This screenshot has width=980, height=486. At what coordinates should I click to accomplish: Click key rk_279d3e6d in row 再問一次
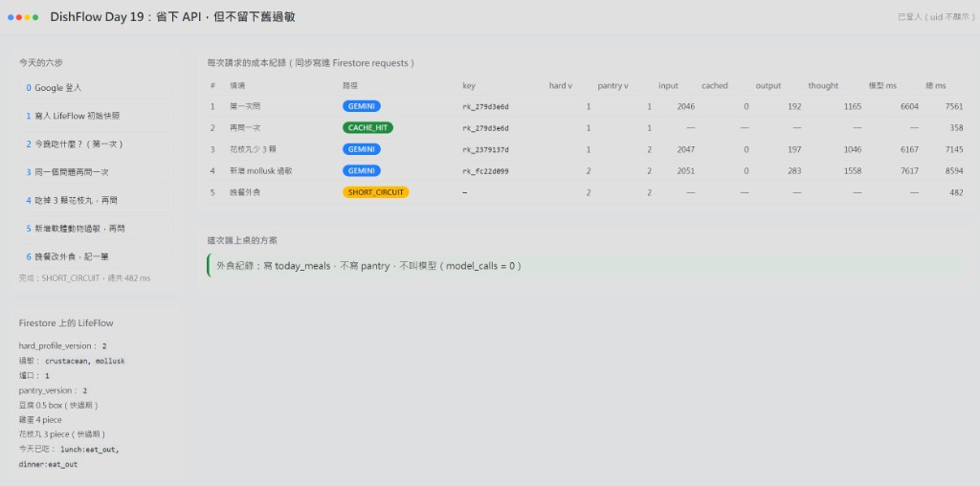click(485, 128)
